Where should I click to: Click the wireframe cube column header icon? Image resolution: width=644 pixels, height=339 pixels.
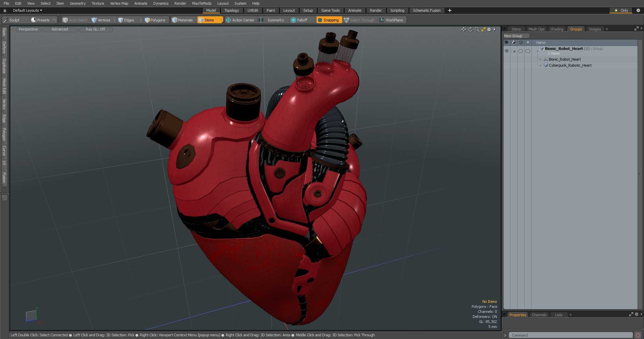(x=521, y=43)
